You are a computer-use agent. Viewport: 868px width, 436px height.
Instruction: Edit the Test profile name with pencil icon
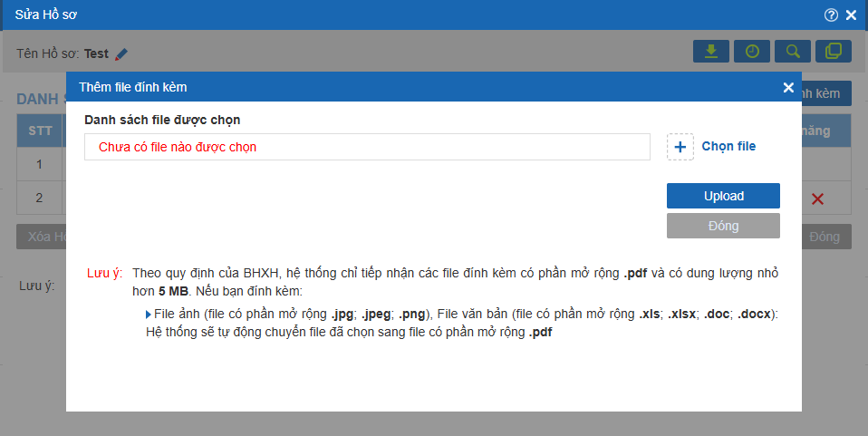click(x=121, y=54)
